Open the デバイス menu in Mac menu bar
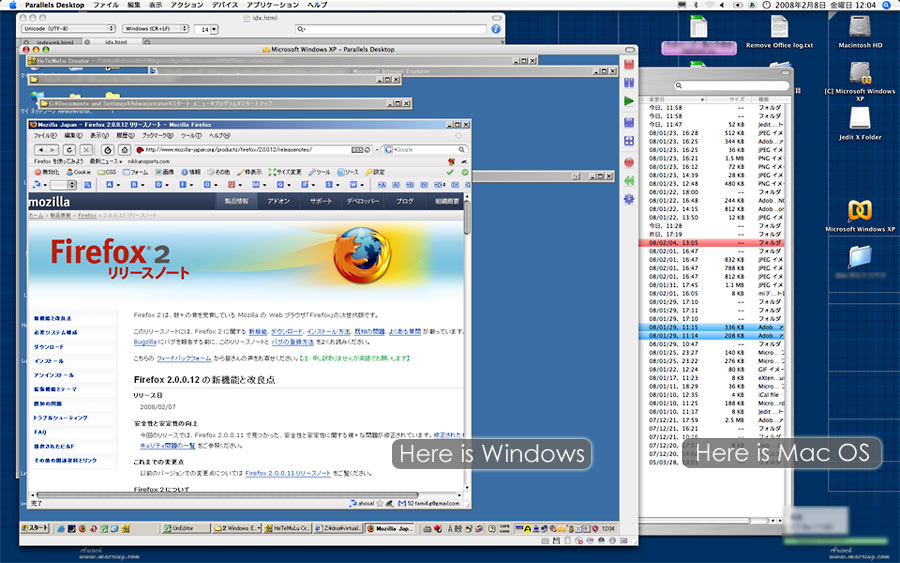This screenshot has height=563, width=900. coord(225,5)
